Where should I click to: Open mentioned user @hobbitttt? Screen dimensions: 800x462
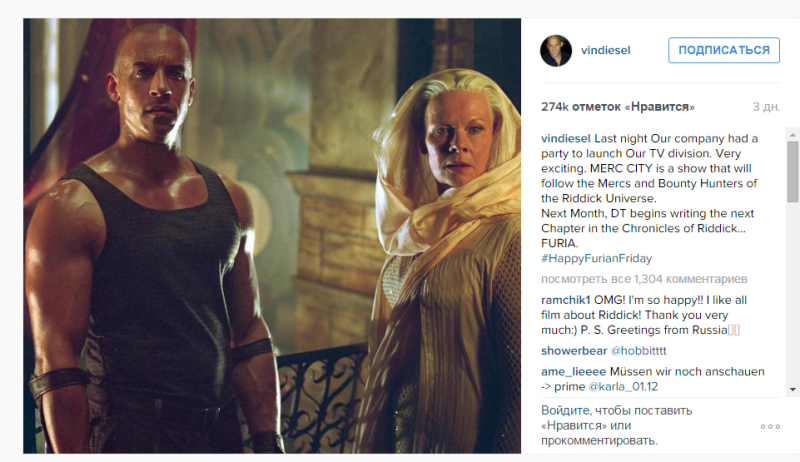639,351
